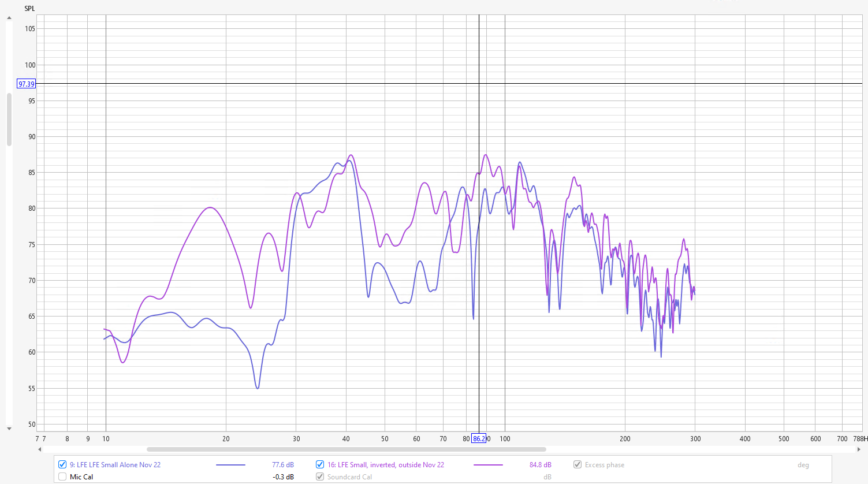Click the SPL axis label
The width and height of the screenshot is (868, 484).
29,9
